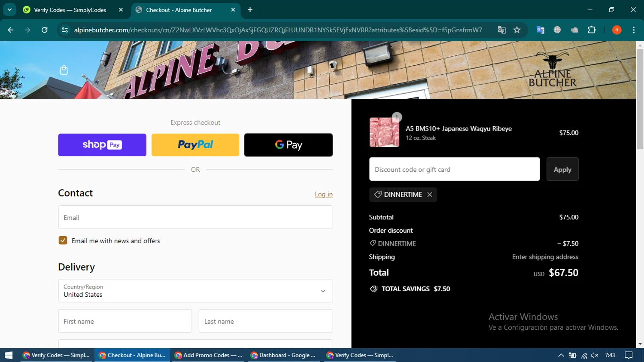Open the globe extension icon
Viewport: 644px width, 362px height.
(x=557, y=30)
